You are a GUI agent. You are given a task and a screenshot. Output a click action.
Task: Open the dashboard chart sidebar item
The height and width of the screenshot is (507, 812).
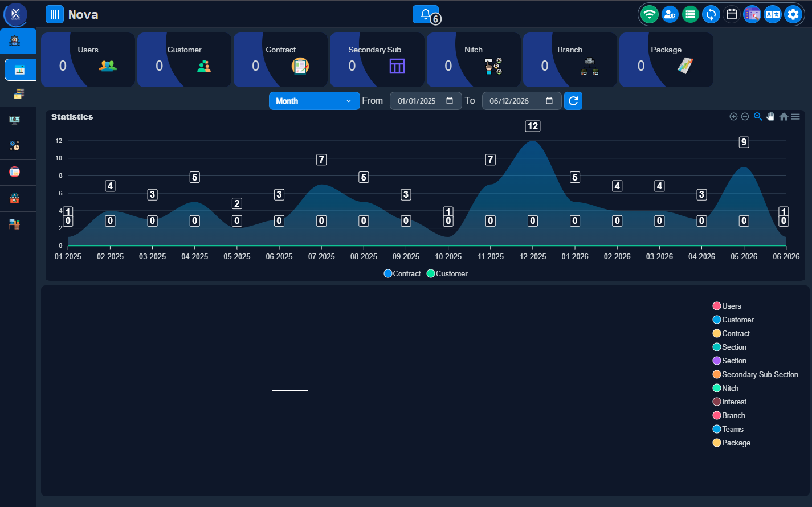coord(20,70)
